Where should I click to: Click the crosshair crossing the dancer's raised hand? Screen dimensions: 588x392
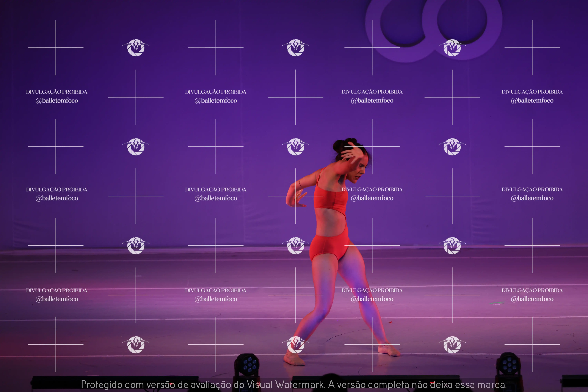pyautogui.click(x=372, y=147)
